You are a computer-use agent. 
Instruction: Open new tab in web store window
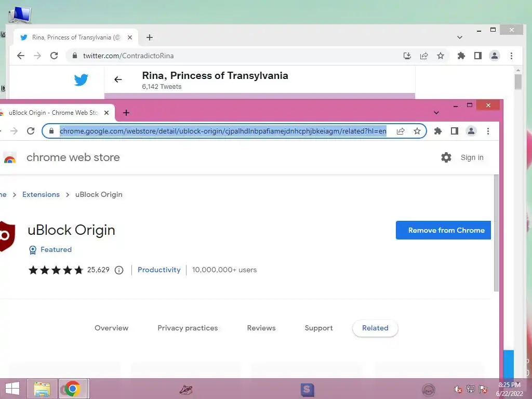pos(126,113)
